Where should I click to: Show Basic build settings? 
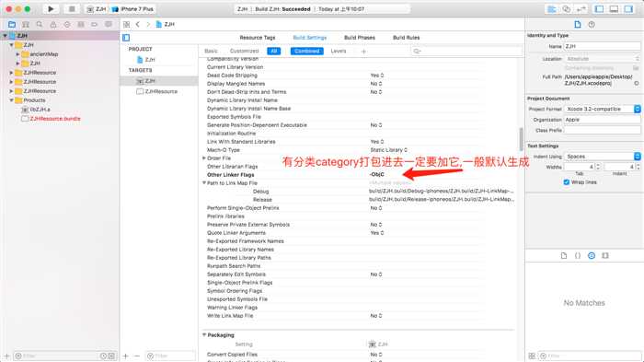[x=211, y=51]
